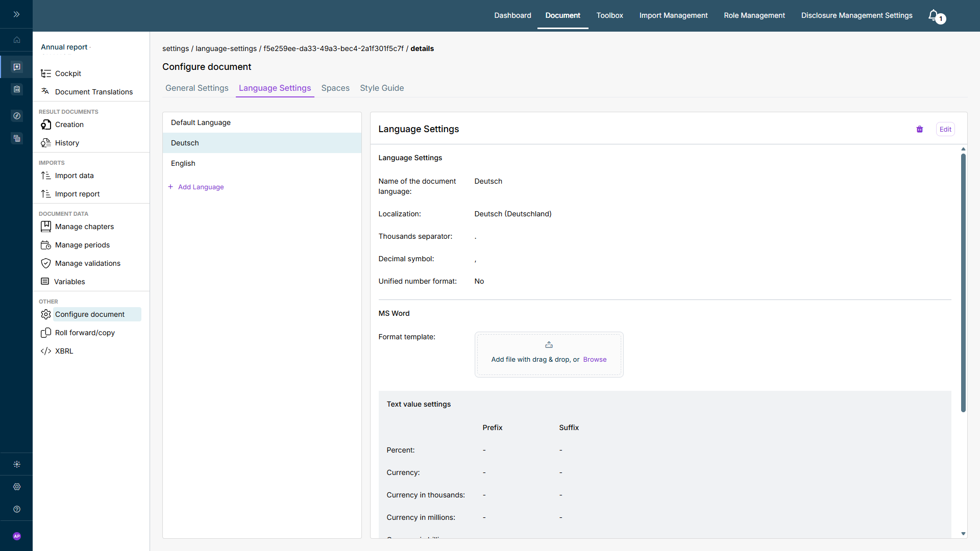The height and width of the screenshot is (551, 980).
Task: Click the scroll up arrow of settings panel
Action: (x=963, y=149)
